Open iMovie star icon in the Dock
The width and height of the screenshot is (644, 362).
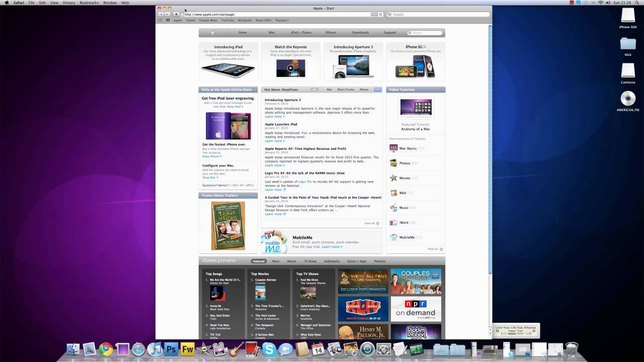(x=204, y=349)
